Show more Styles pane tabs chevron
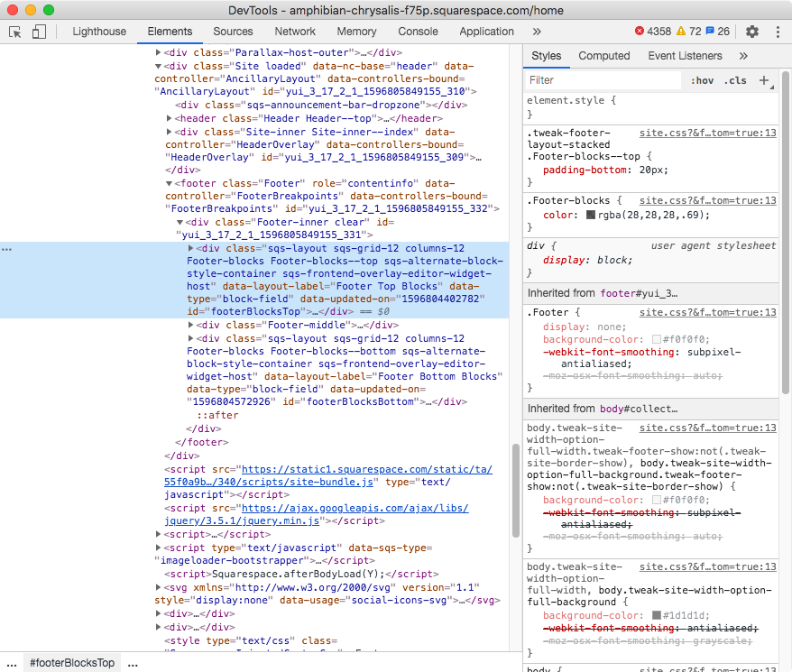The image size is (792, 672). pos(743,56)
